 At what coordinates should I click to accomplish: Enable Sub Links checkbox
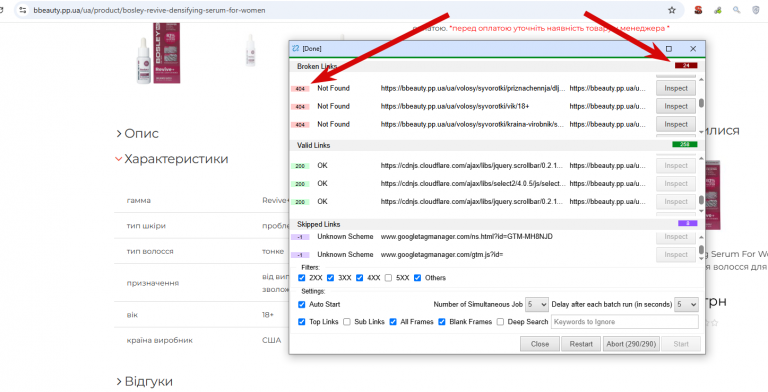point(347,322)
